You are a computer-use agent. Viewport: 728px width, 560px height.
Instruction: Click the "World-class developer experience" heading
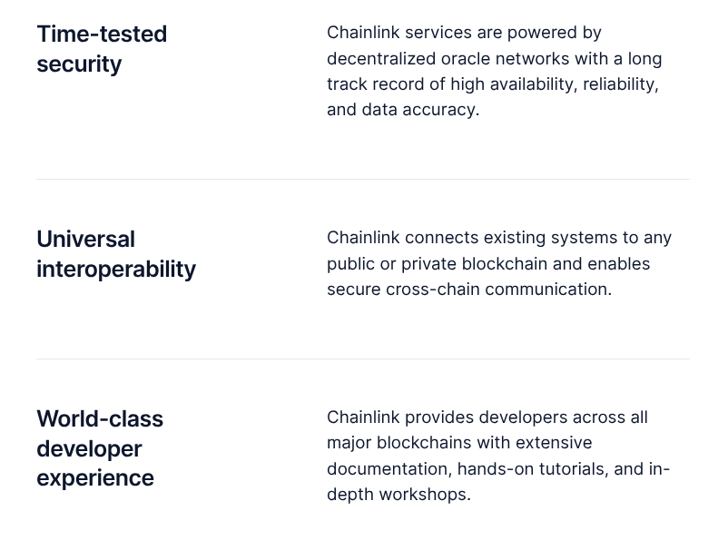point(100,448)
